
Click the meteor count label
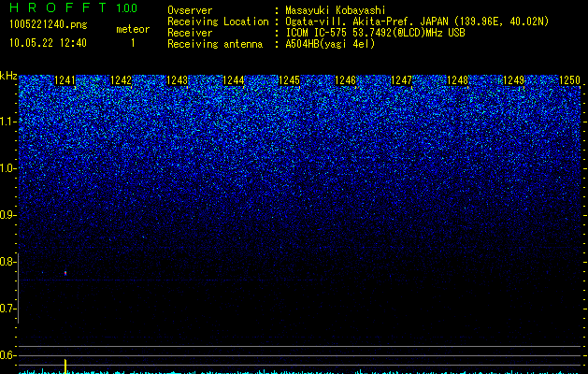click(133, 29)
